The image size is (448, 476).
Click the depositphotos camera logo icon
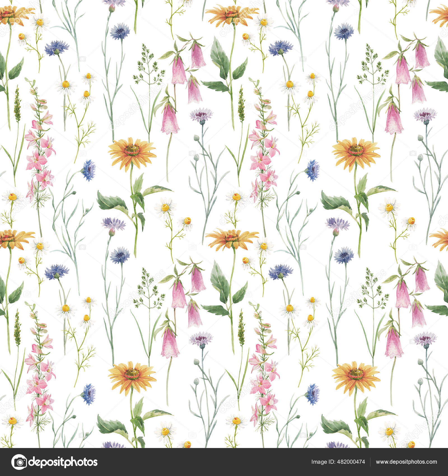coord(19,462)
